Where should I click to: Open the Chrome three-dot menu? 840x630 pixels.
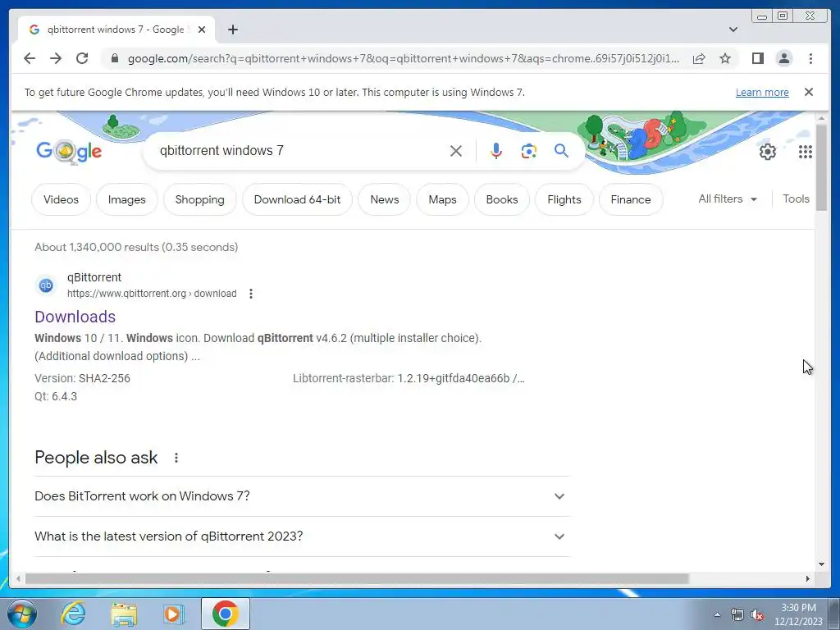point(810,58)
